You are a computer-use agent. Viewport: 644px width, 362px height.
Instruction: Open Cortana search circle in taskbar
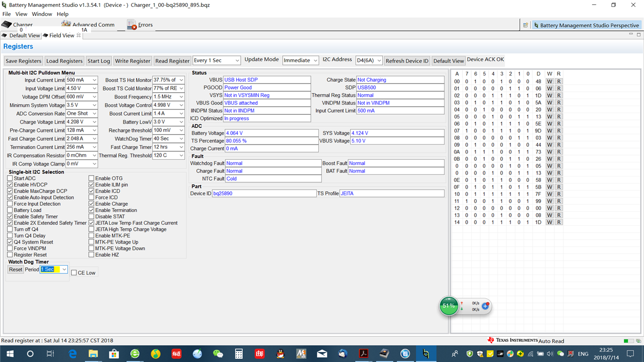(30, 354)
